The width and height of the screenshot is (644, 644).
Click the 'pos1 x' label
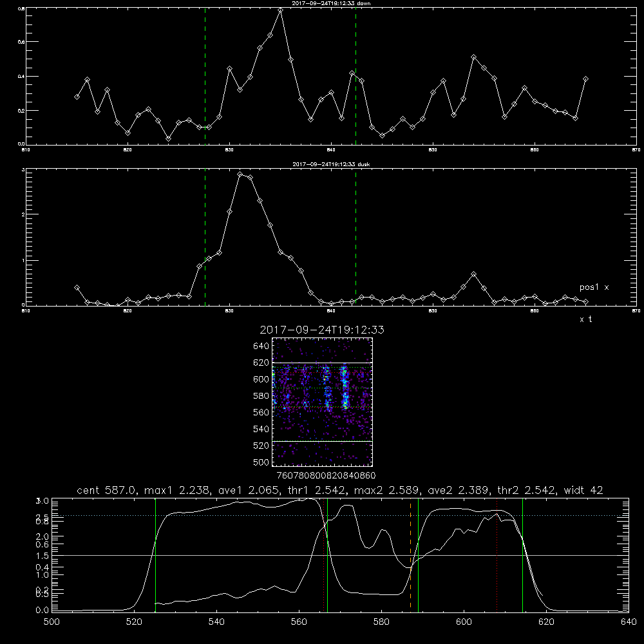point(594,287)
